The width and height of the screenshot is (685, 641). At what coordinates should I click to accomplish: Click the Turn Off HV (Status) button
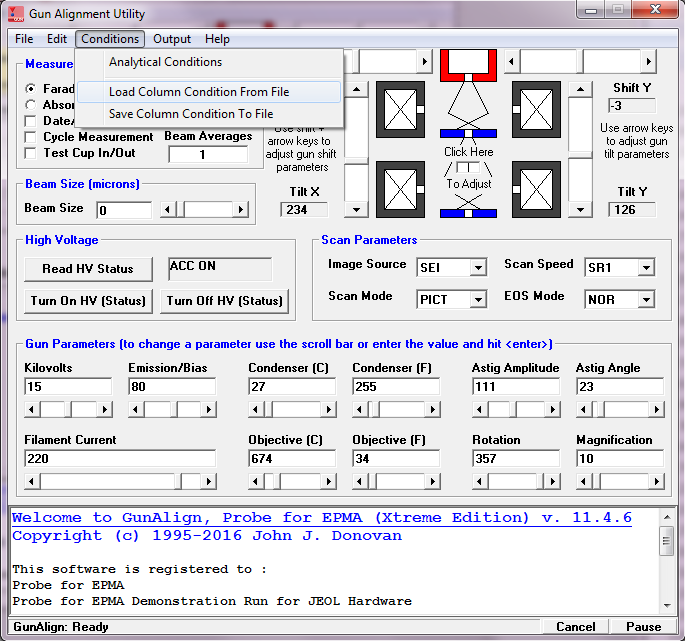pos(225,301)
